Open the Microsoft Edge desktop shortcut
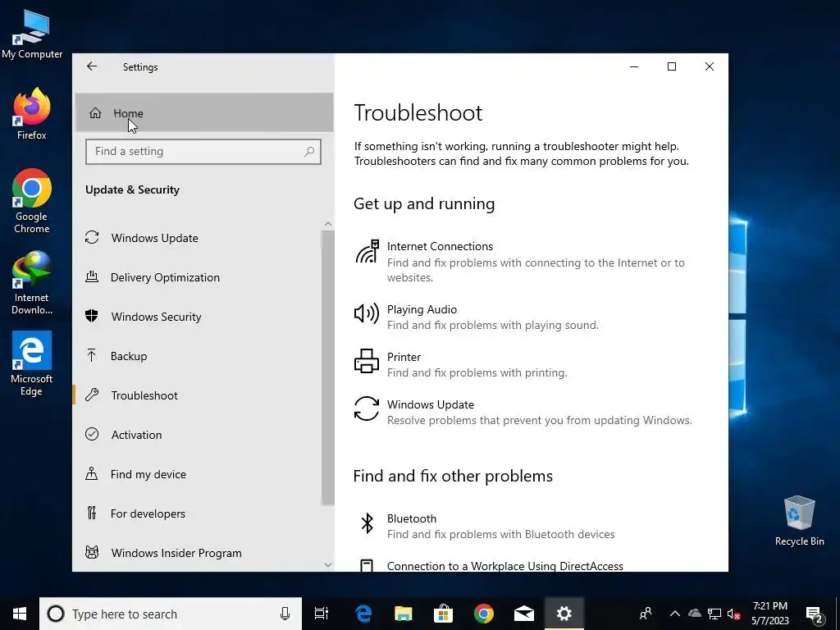 tap(32, 363)
